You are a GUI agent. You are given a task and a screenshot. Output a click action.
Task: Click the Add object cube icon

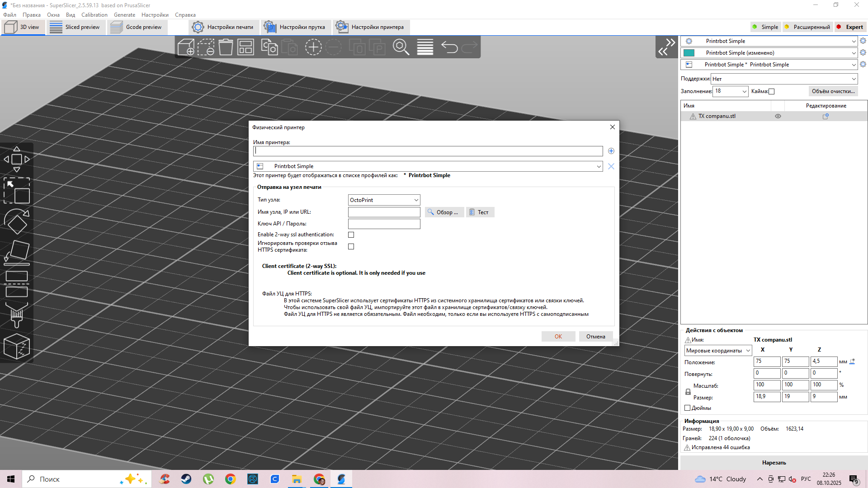(x=186, y=47)
